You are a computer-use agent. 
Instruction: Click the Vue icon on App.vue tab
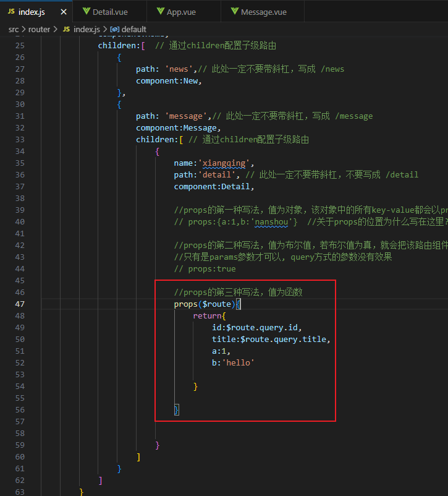[161, 11]
